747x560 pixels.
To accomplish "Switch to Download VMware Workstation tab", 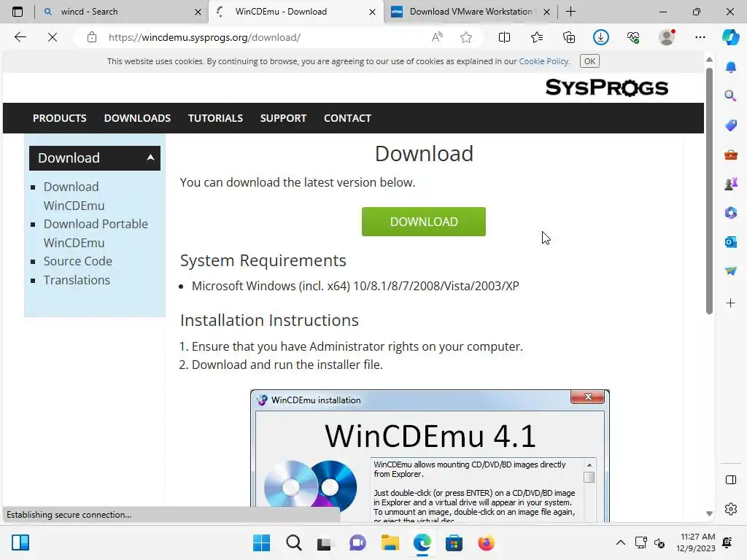I will tap(471, 12).
